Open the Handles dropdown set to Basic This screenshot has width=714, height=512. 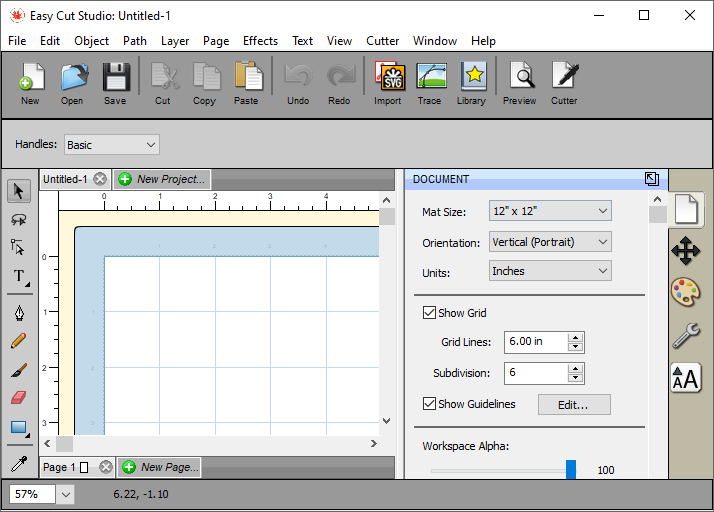(x=111, y=145)
